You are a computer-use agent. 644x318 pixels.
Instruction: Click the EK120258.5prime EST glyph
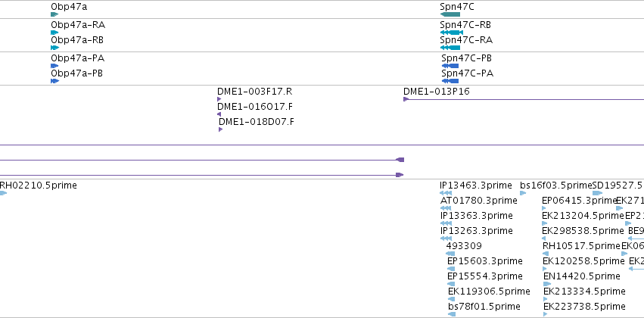tap(545, 269)
